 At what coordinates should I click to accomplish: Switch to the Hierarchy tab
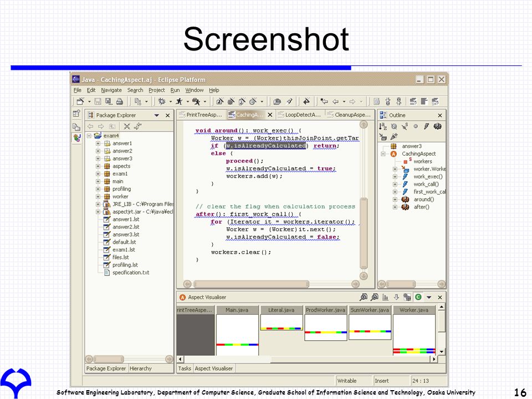[x=140, y=369]
